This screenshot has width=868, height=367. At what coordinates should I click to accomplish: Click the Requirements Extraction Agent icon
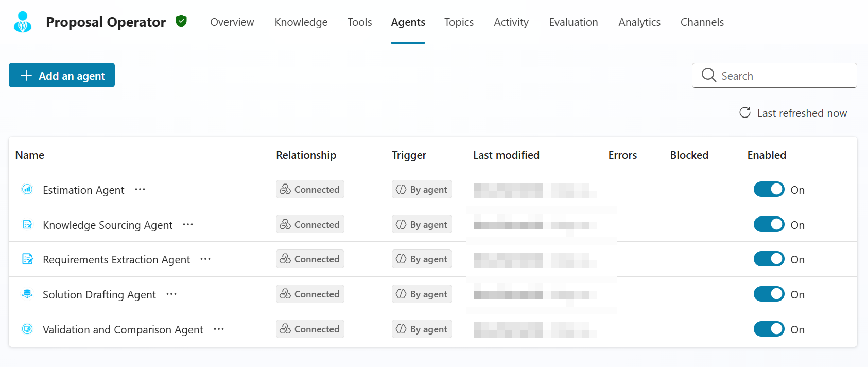coord(27,259)
